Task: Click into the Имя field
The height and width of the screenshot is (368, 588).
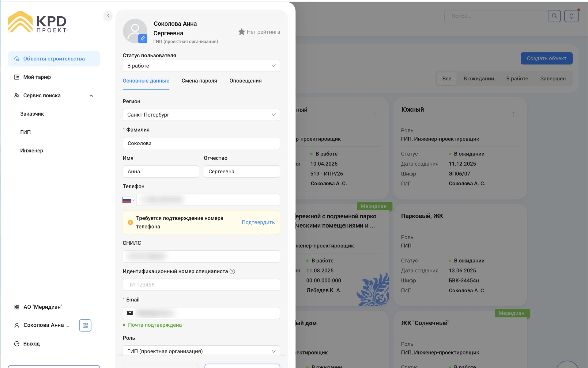Action: pos(161,171)
